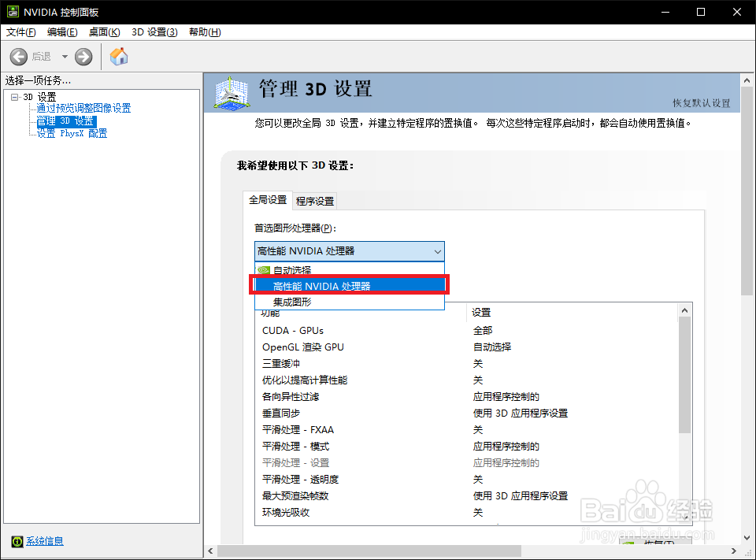Open the 桌面(K) menu
Image resolution: width=756 pixels, height=560 pixels.
coord(104,32)
